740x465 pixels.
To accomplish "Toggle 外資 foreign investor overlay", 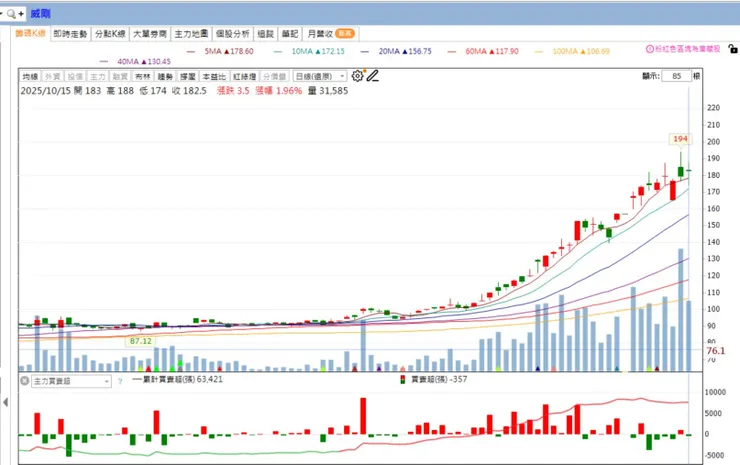I will pyautogui.click(x=52, y=76).
